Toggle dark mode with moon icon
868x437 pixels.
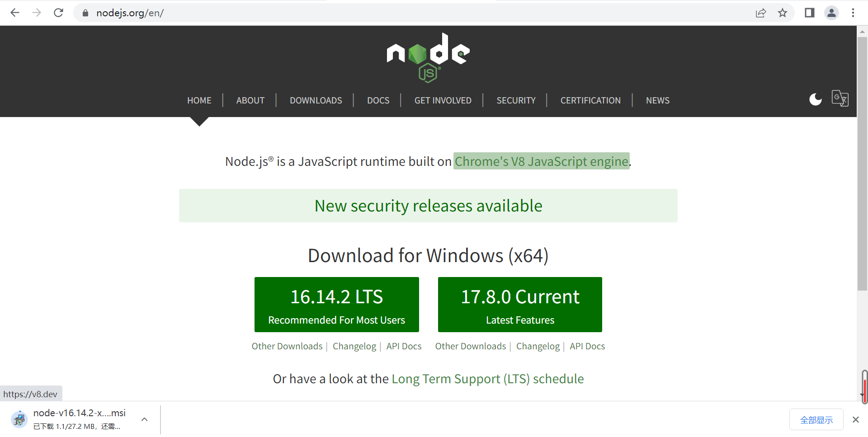816,99
